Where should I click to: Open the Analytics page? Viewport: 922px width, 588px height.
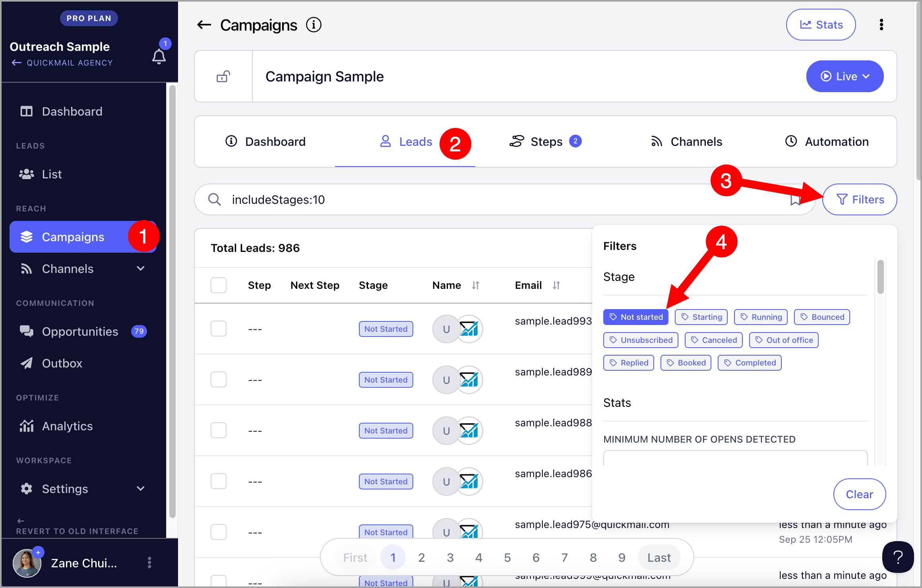83,426
